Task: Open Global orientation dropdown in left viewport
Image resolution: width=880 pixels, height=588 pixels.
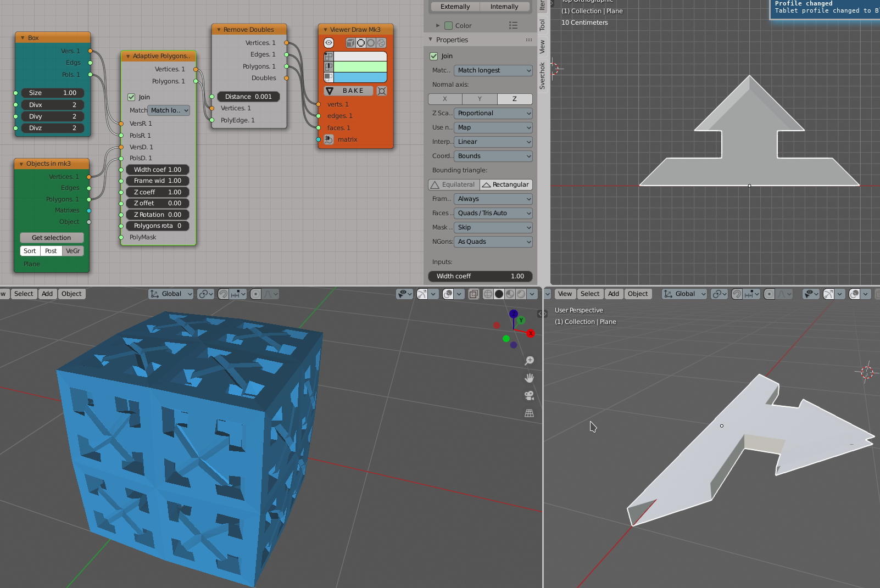Action: pyautogui.click(x=171, y=294)
